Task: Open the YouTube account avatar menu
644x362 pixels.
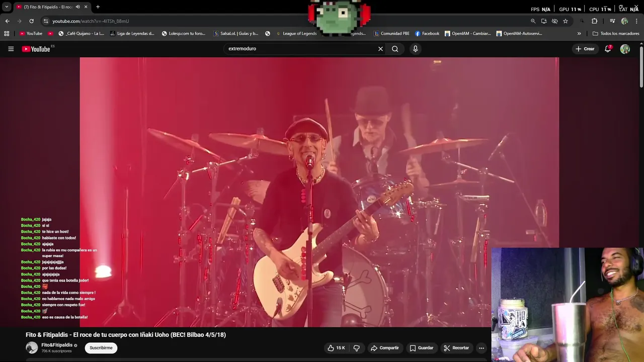Action: [625, 49]
